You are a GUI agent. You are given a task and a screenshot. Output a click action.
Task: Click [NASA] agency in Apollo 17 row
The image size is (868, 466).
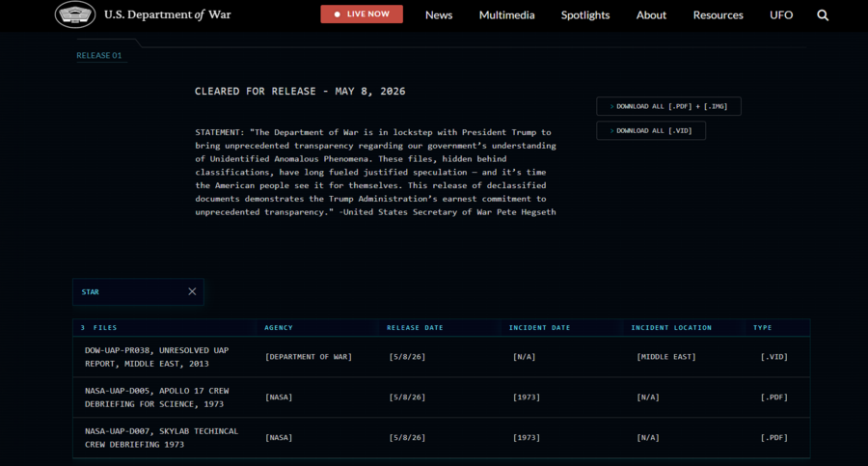coord(279,397)
